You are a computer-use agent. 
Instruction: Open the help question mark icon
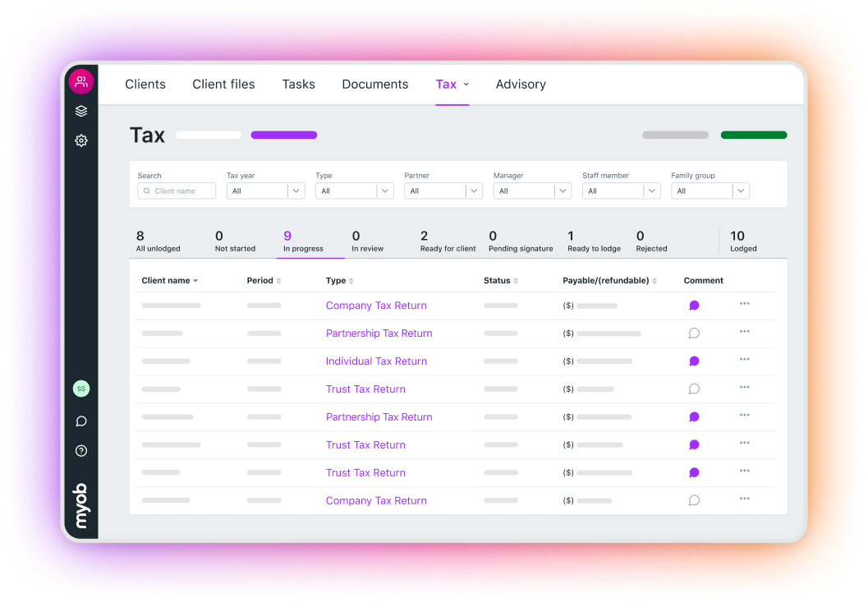click(x=80, y=451)
